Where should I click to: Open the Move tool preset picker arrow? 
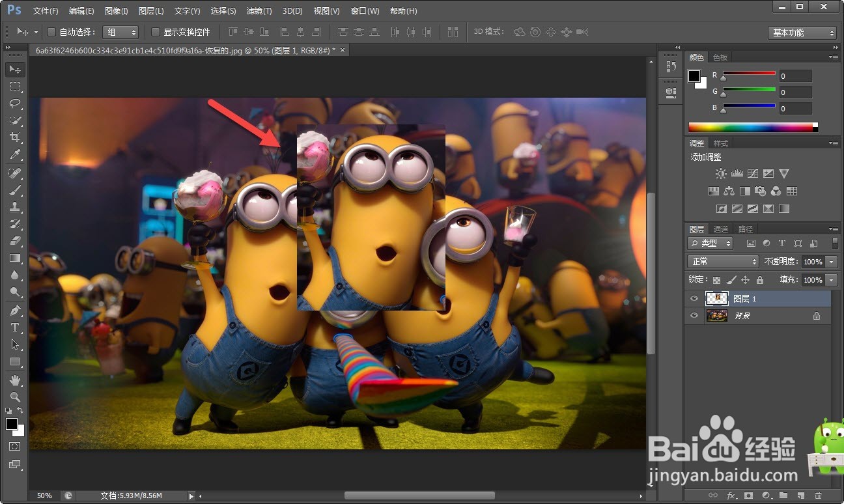tap(36, 32)
